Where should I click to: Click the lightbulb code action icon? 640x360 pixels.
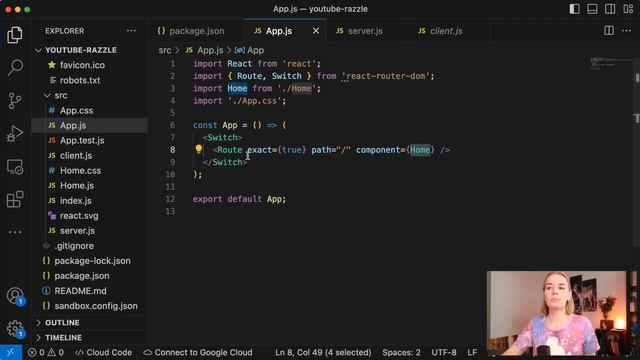[x=198, y=149]
